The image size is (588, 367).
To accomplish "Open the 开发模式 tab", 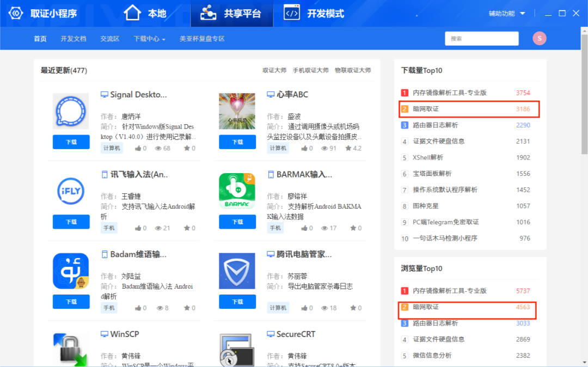I will (x=314, y=14).
